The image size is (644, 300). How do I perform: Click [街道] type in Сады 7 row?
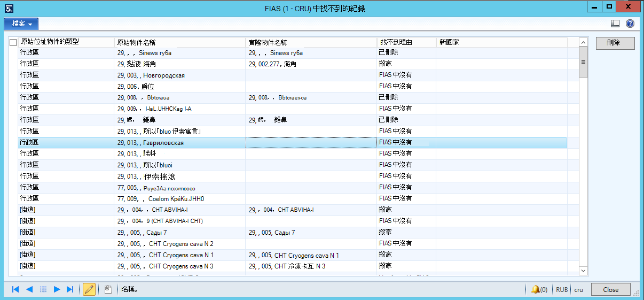(x=66, y=232)
